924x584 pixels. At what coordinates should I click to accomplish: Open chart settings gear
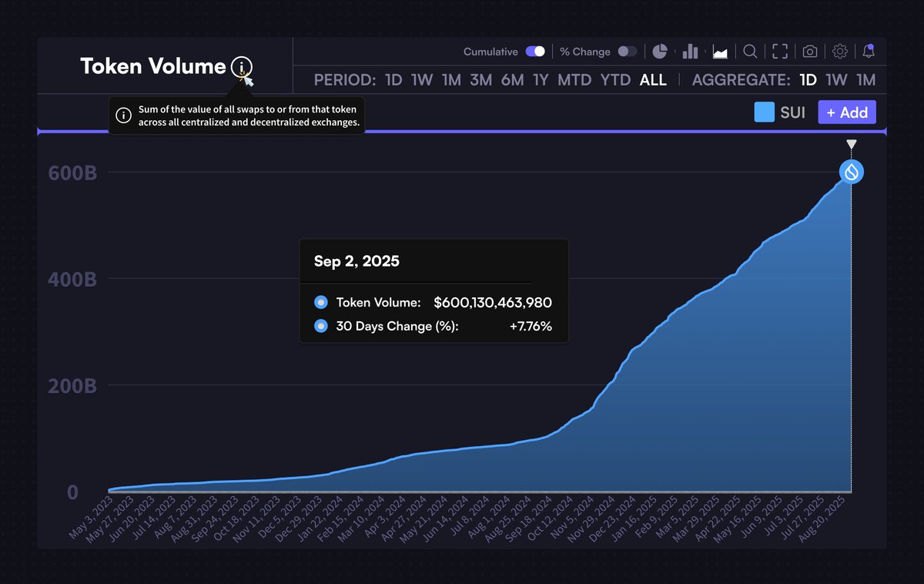click(839, 51)
